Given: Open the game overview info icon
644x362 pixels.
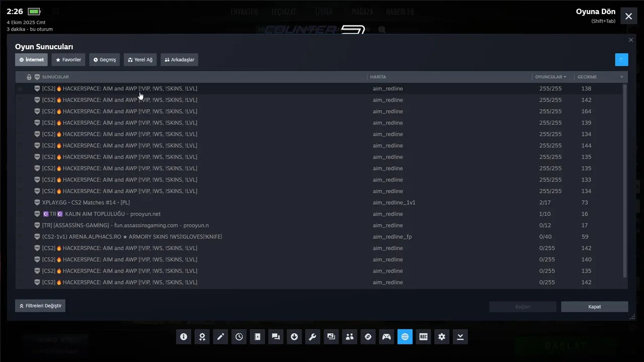Looking at the screenshot, I should (x=184, y=337).
